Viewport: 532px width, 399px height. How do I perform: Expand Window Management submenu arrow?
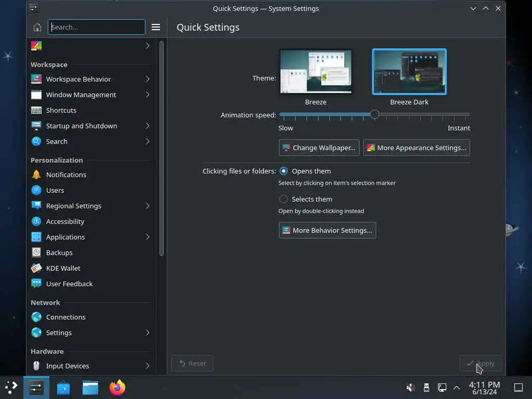[148, 95]
